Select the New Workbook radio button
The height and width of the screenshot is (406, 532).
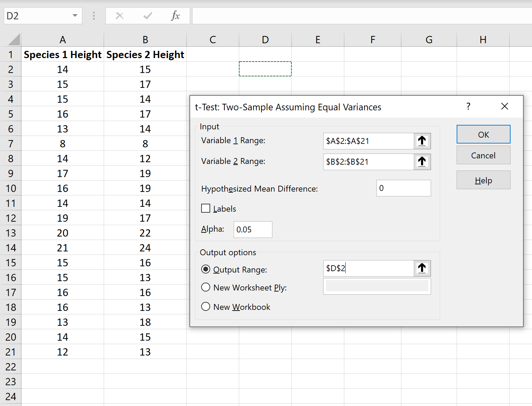(206, 306)
